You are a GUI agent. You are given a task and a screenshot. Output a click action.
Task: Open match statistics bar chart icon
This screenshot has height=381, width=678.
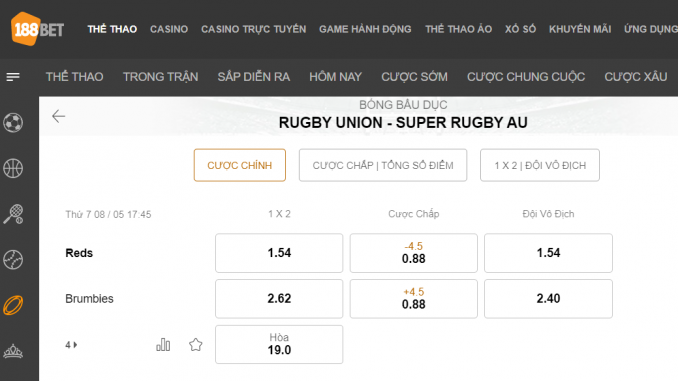click(x=163, y=345)
